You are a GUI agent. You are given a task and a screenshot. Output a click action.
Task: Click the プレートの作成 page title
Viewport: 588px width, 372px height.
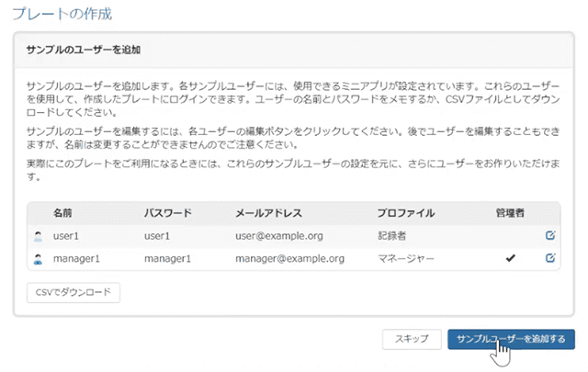(62, 14)
